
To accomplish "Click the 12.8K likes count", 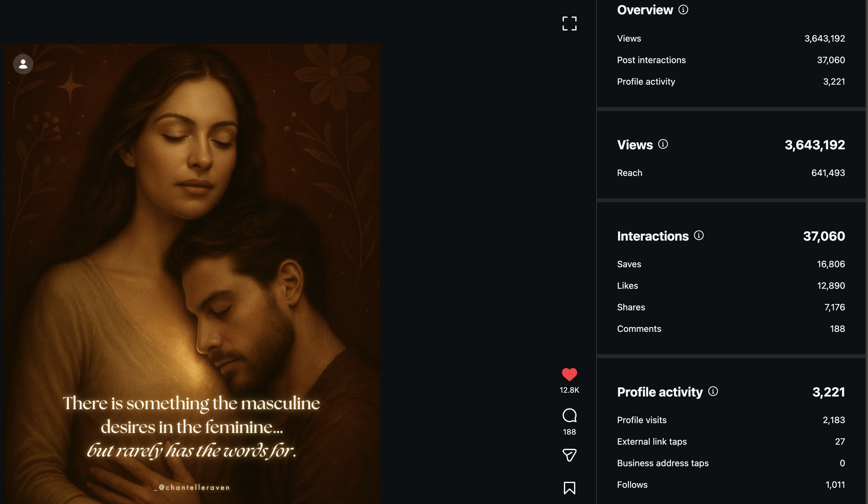I will 569,390.
